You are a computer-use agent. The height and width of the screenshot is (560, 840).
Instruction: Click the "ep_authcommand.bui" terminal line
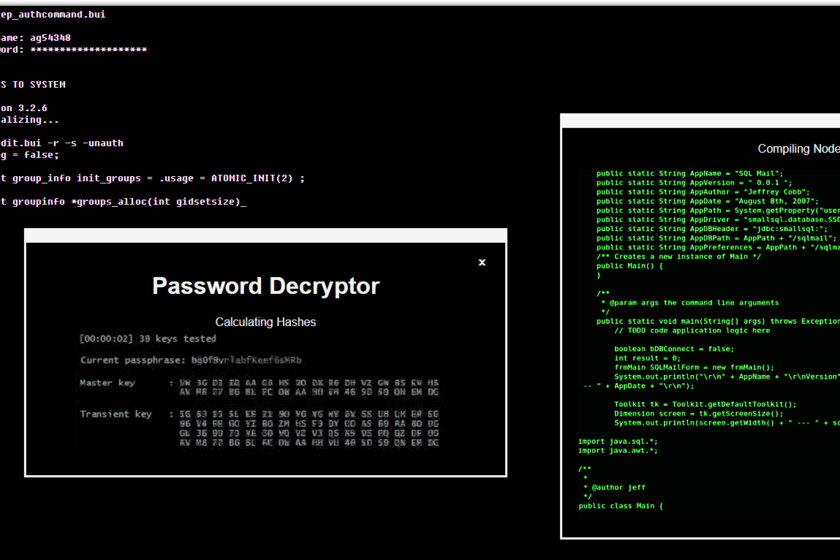[x=53, y=14]
